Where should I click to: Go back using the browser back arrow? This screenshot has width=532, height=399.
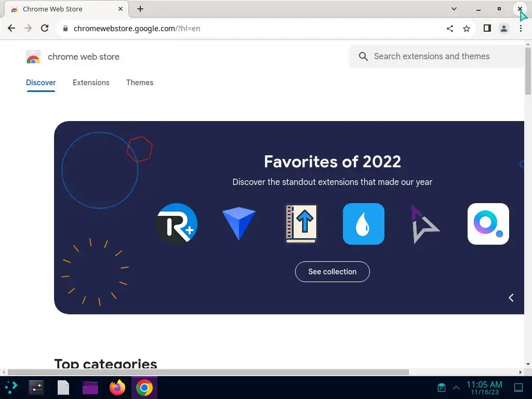(x=11, y=28)
